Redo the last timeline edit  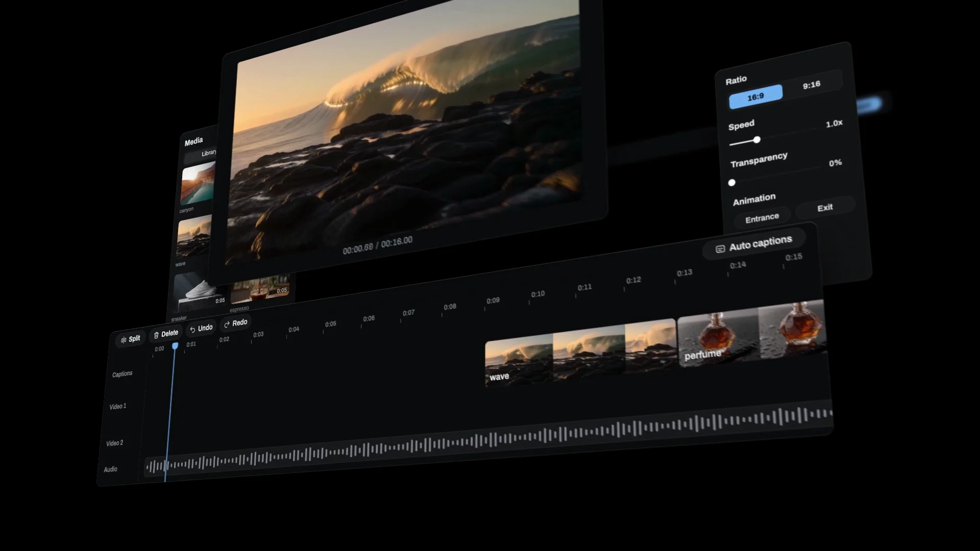point(236,323)
